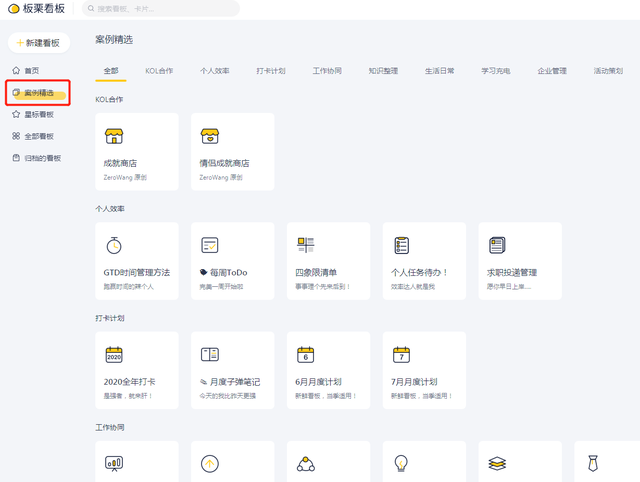
Task: Click the 四象限清单 quadrant icon
Action: coord(306,245)
